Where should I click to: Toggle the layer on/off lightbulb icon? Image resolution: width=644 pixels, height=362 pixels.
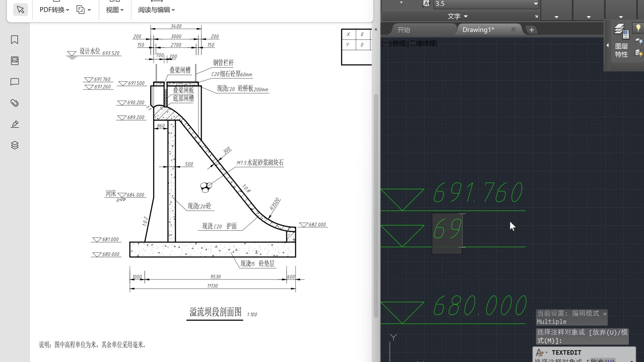(638, 28)
